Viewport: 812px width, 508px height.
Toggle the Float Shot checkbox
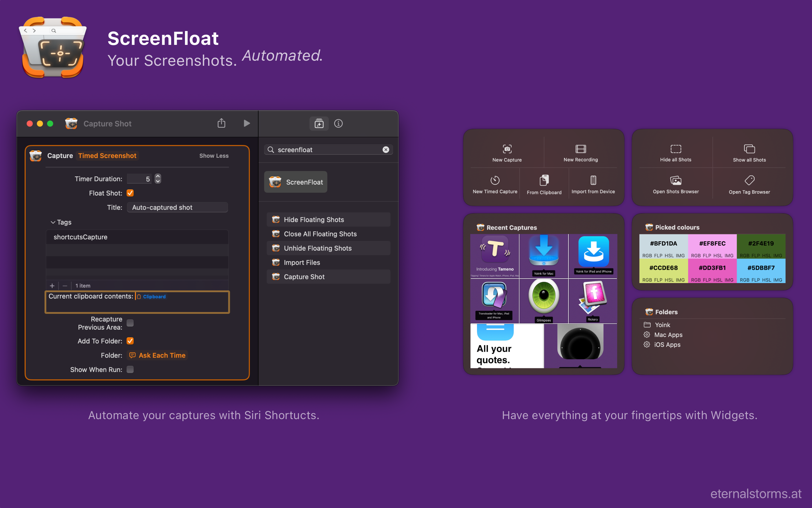coord(130,193)
